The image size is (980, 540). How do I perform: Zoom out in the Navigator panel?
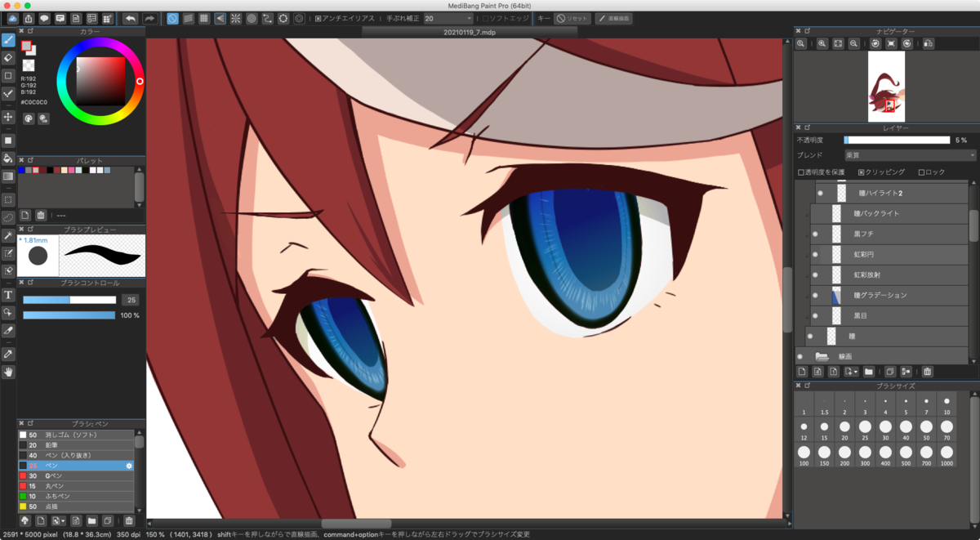pyautogui.click(x=853, y=43)
